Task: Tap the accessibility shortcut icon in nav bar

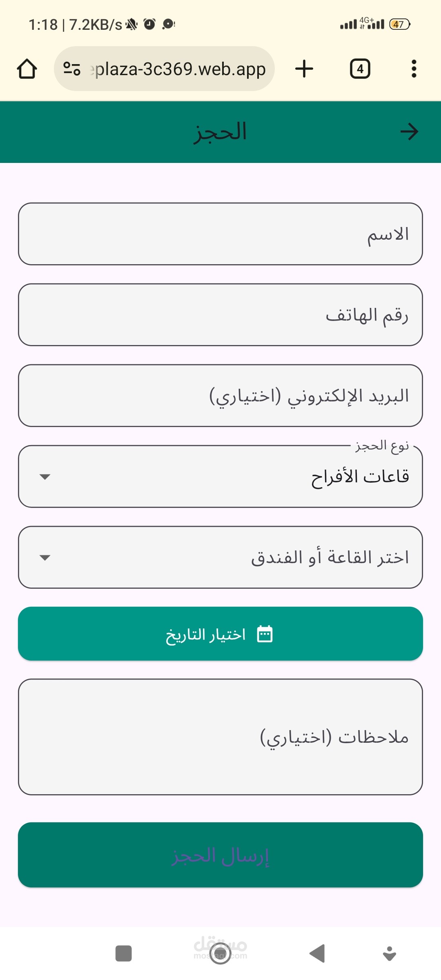Action: (x=390, y=953)
